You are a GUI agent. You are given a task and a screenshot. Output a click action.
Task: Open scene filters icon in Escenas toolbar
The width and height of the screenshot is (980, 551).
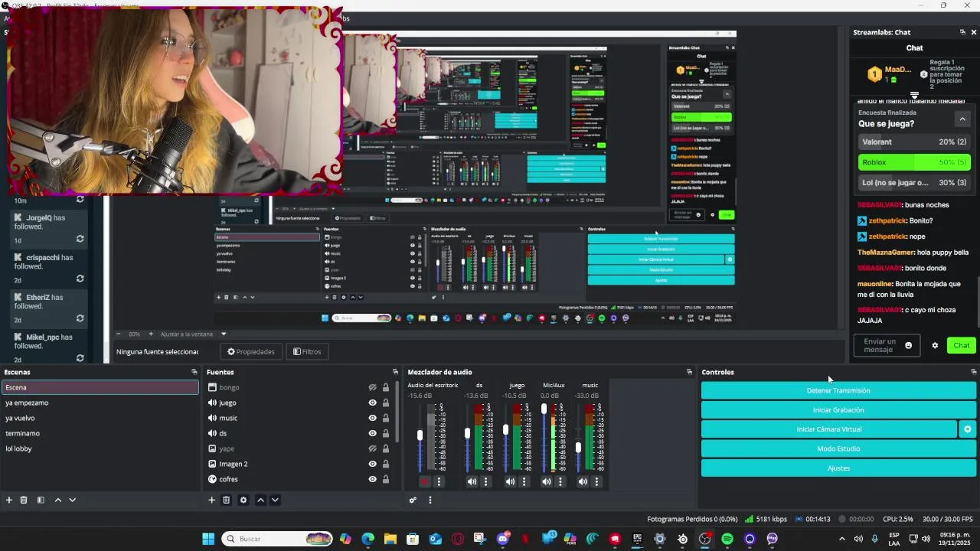41,500
